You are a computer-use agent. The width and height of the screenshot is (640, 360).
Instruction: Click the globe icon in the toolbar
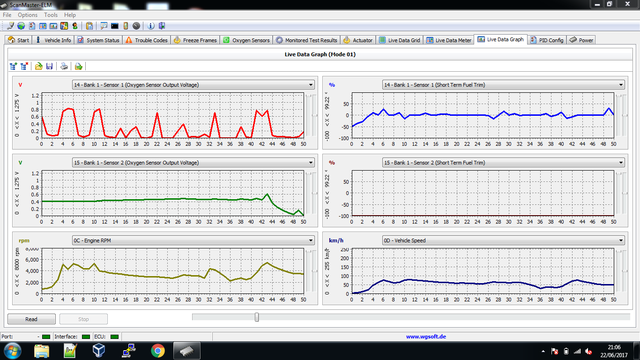(21, 26)
